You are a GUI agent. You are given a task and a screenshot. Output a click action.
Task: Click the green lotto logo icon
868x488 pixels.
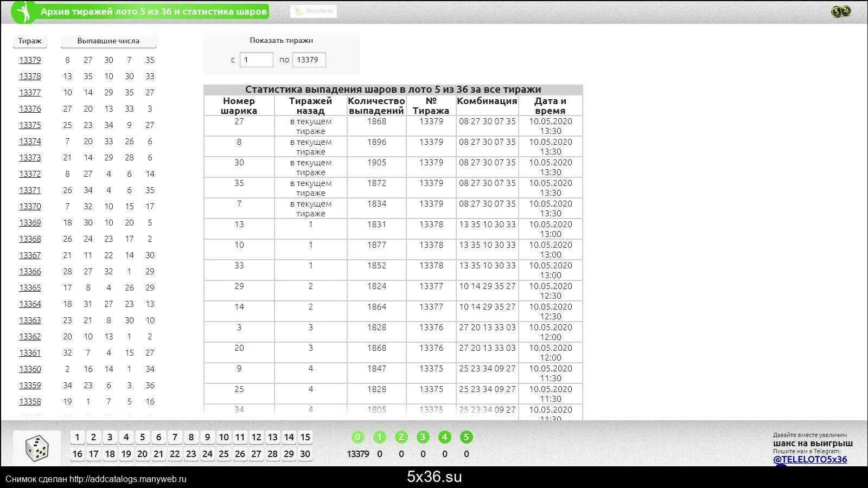23,11
